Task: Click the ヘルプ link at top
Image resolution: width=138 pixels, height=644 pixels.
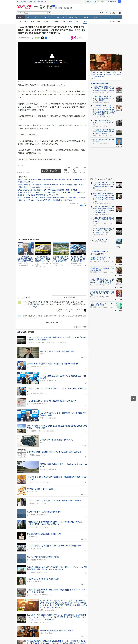Action: [x=94, y=2]
